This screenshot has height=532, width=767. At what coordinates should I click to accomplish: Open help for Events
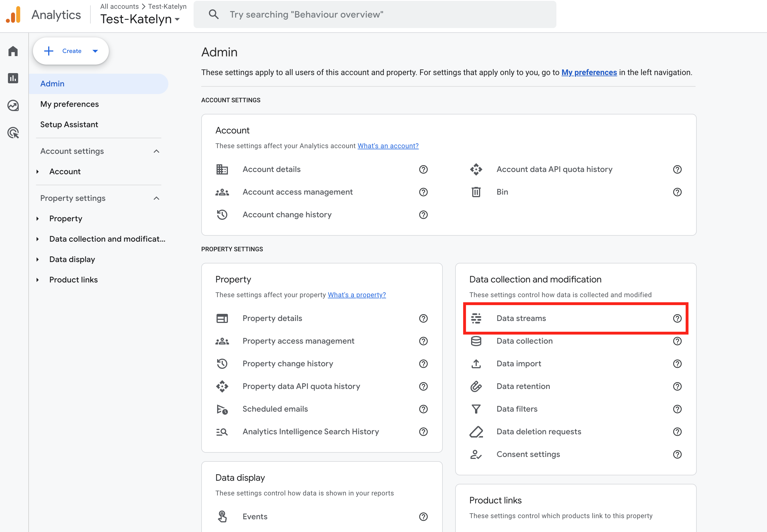click(x=423, y=517)
